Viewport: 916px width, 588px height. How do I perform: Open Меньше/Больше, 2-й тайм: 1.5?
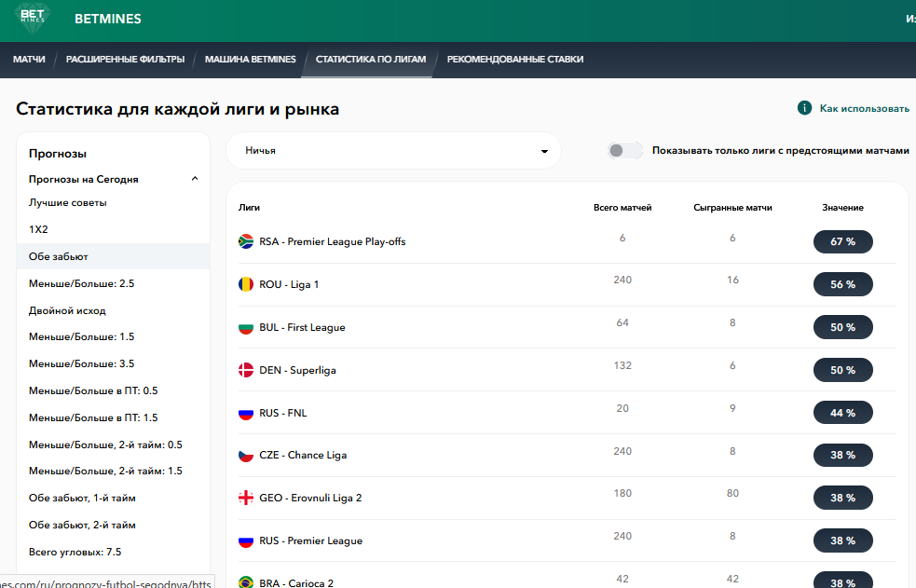(x=105, y=471)
